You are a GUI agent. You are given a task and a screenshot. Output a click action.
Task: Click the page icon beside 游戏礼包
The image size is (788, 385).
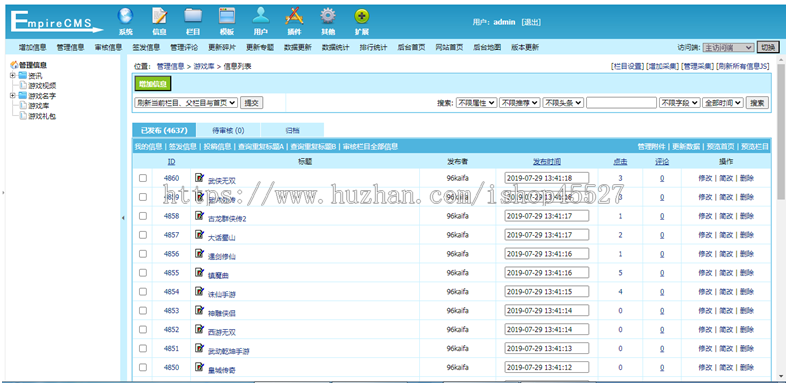coord(23,116)
